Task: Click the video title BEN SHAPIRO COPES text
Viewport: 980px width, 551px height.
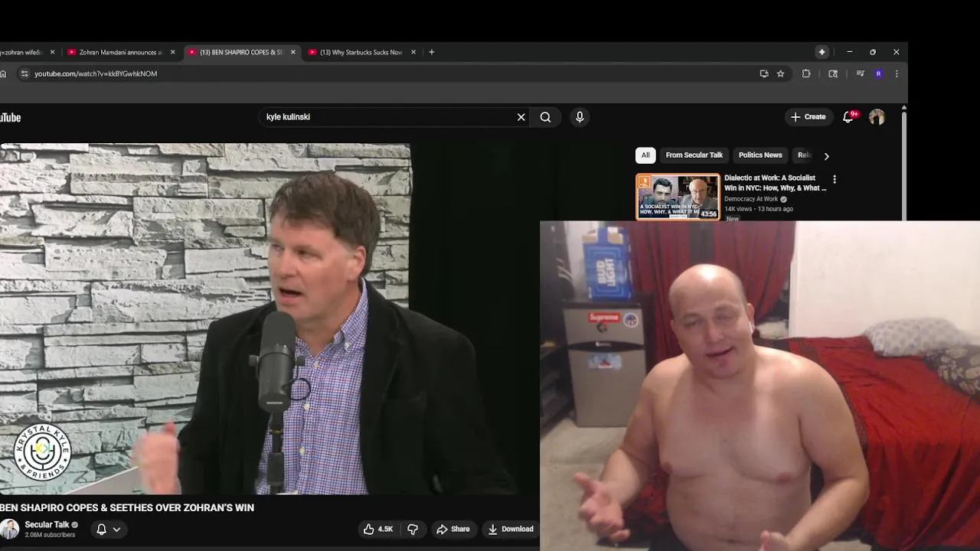Action: pos(127,507)
